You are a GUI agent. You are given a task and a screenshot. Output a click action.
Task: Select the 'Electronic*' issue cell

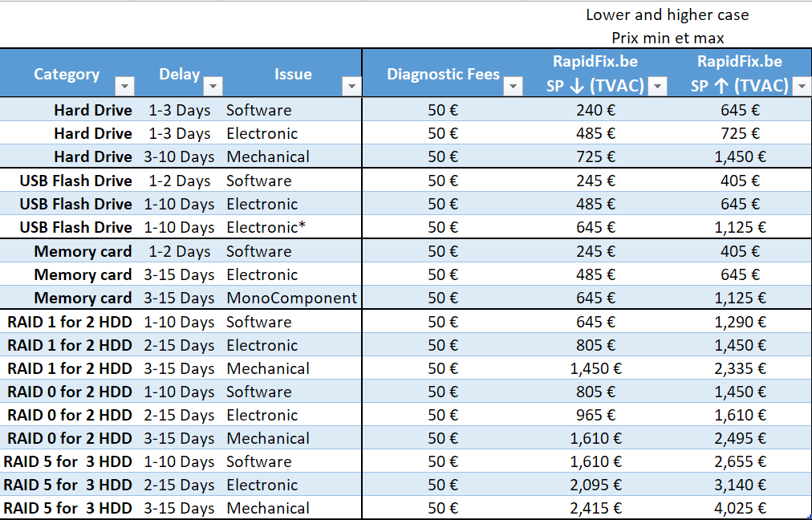pyautogui.click(x=266, y=227)
